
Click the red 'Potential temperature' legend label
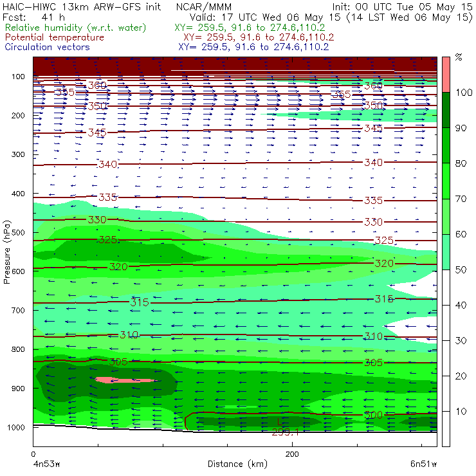pos(54,37)
